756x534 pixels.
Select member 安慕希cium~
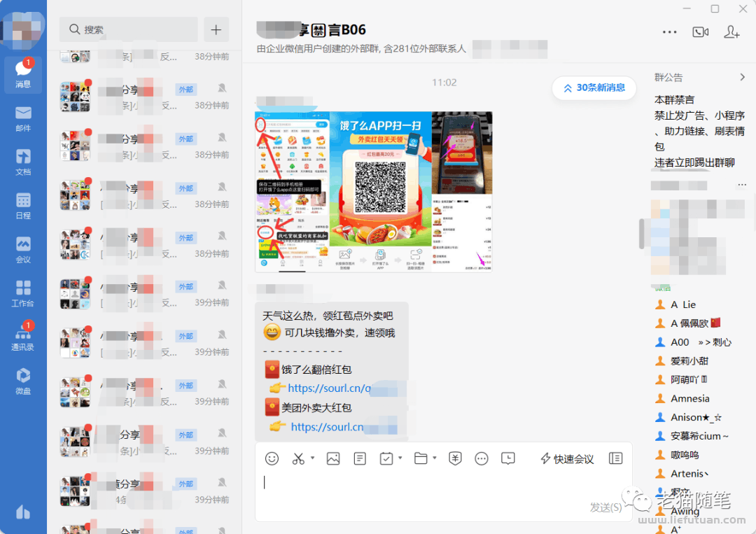coord(692,436)
